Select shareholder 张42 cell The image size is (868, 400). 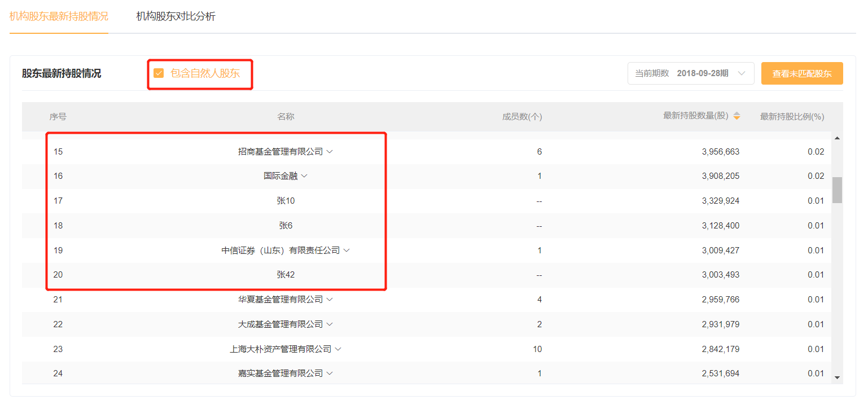tap(286, 275)
